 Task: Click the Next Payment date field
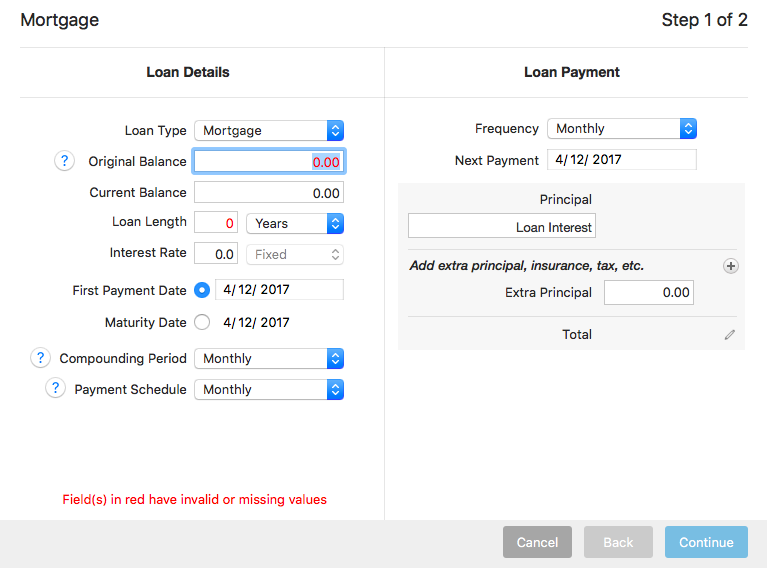click(x=621, y=160)
